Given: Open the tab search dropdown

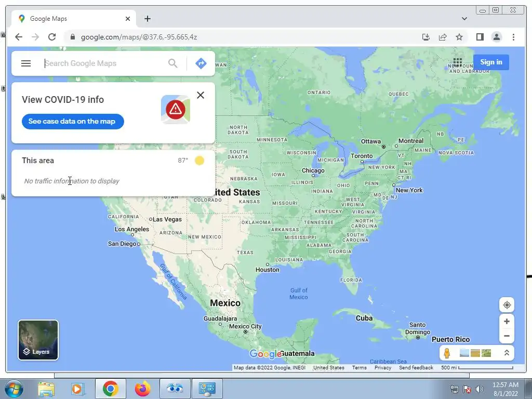Looking at the screenshot, I should click(x=464, y=19).
